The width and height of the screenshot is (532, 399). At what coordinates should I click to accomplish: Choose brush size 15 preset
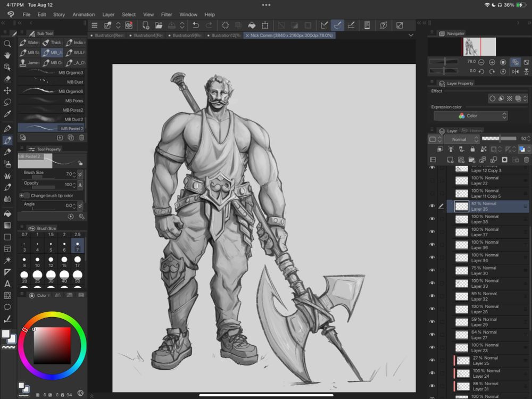pos(64,262)
